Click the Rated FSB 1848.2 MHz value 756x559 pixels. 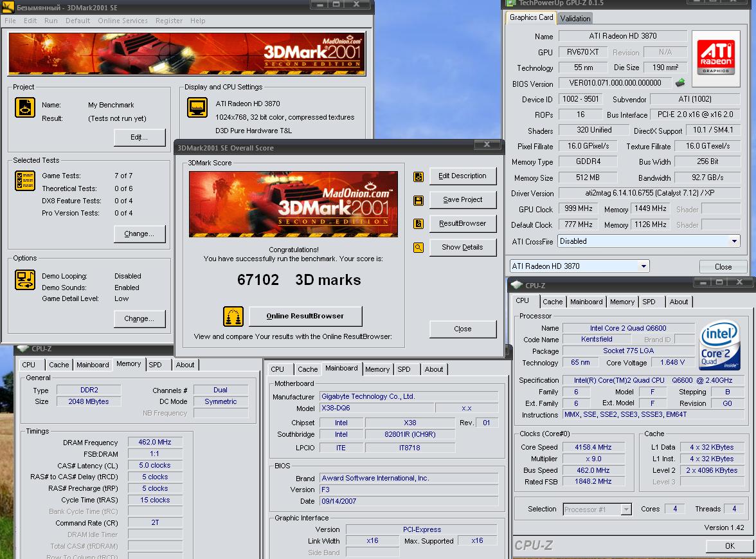click(593, 481)
